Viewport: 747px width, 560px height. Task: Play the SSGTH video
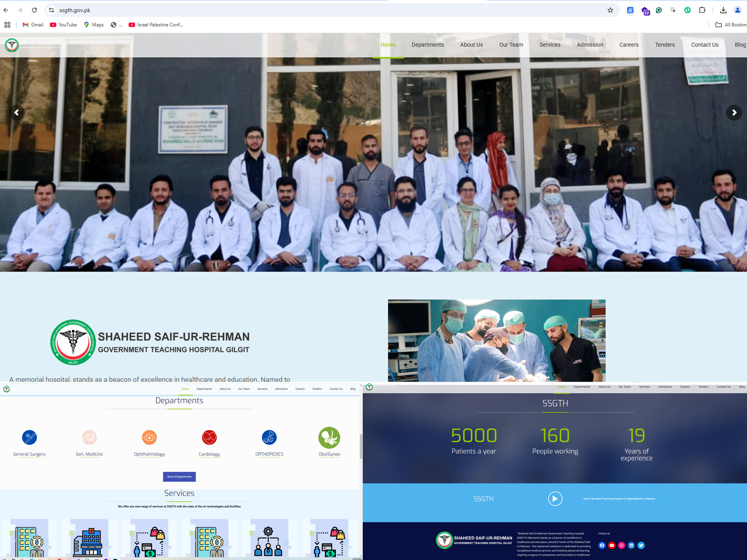point(555,499)
